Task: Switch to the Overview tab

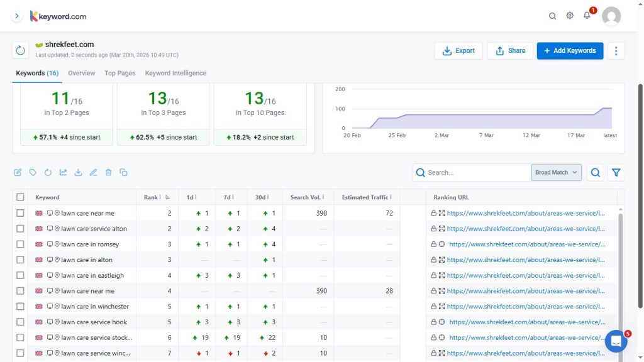Action: [81, 73]
